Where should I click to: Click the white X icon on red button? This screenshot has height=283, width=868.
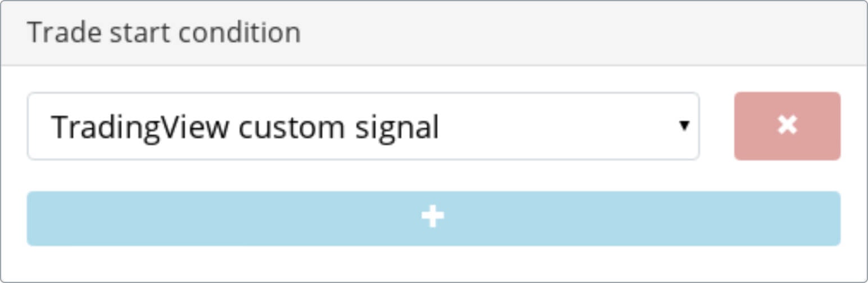click(787, 126)
